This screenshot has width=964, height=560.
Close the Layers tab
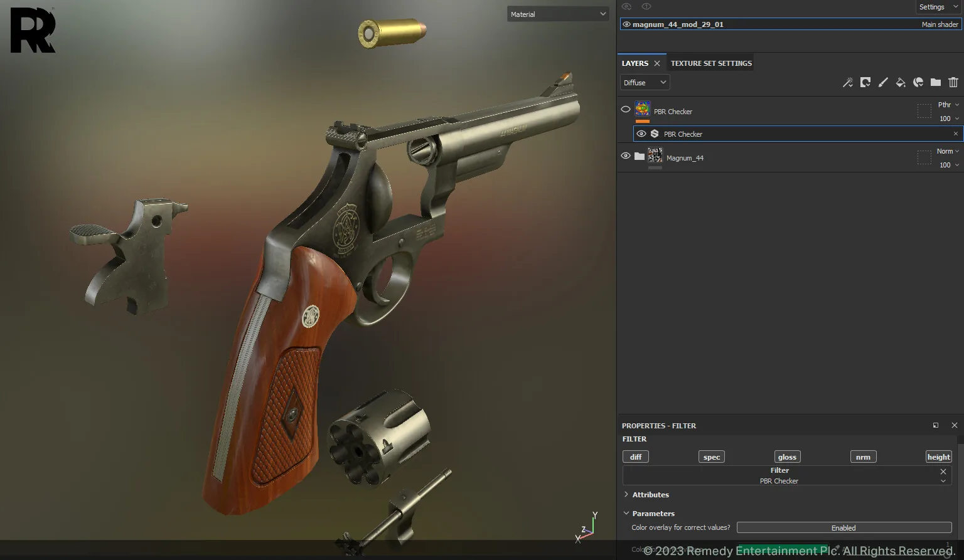pos(657,63)
